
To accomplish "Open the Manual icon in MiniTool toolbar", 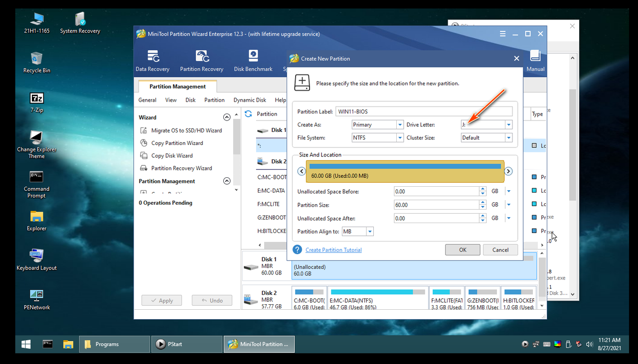I will (535, 61).
